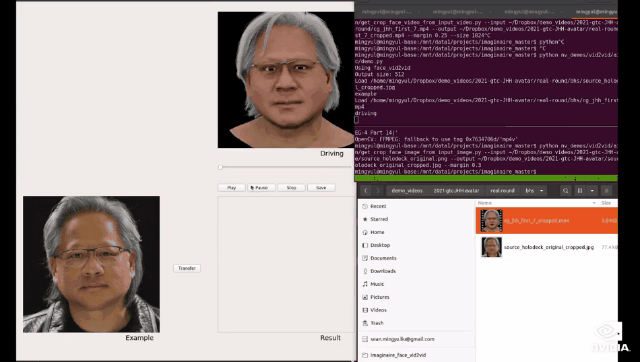
Task: Open the Trash sidebar location
Action: [x=377, y=323]
